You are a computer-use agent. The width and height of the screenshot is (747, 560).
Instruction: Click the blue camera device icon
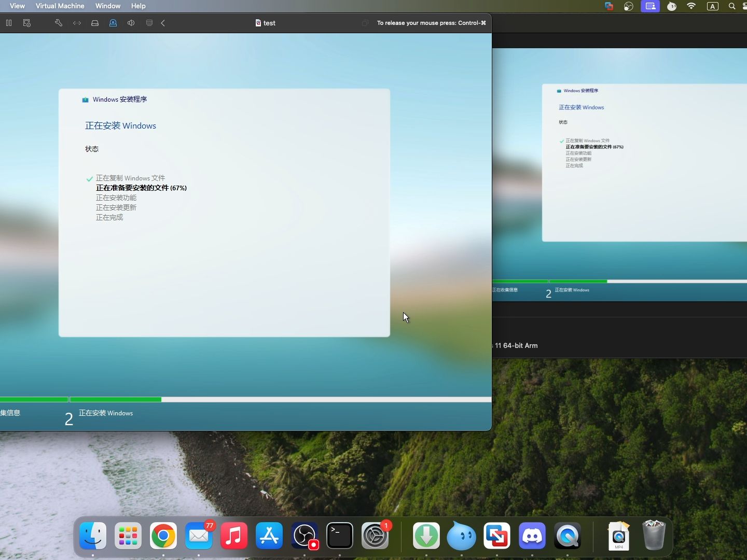(x=113, y=23)
